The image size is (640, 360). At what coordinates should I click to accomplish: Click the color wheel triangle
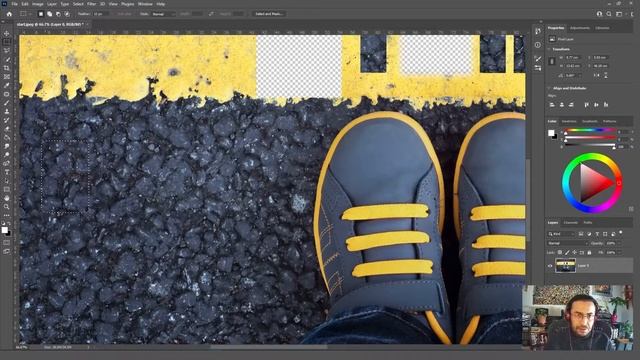pos(595,183)
